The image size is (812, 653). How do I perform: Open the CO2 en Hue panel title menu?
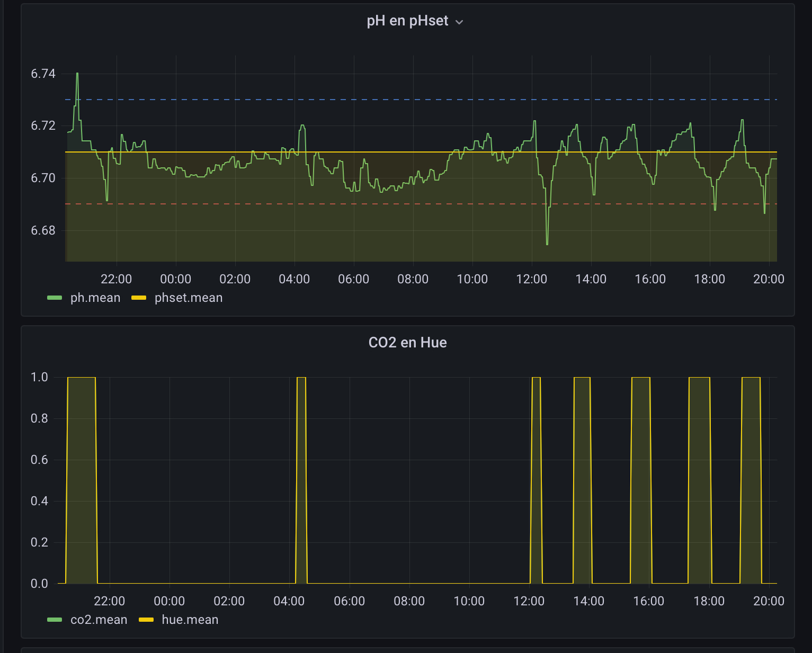pyautogui.click(x=407, y=343)
